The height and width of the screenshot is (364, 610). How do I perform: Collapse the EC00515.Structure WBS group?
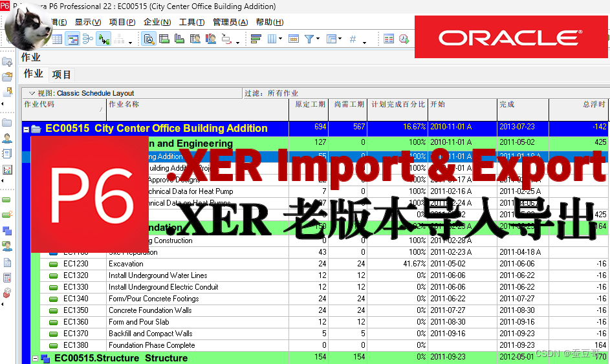[35, 359]
